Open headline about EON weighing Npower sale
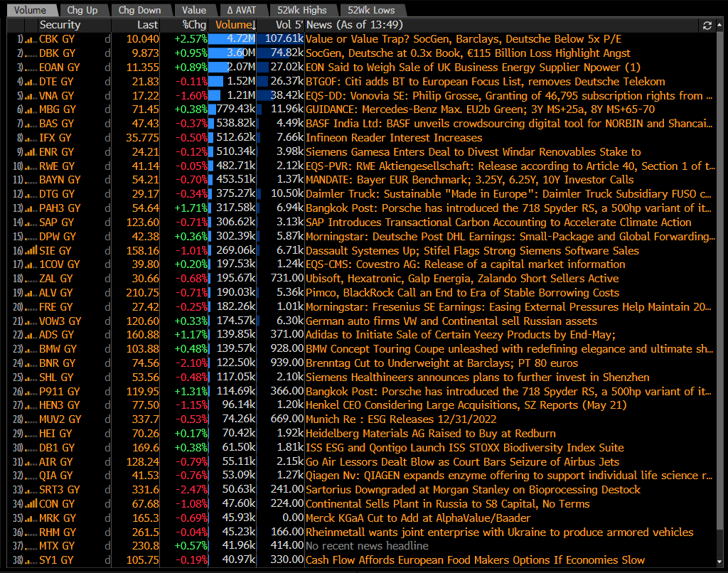 click(473, 68)
